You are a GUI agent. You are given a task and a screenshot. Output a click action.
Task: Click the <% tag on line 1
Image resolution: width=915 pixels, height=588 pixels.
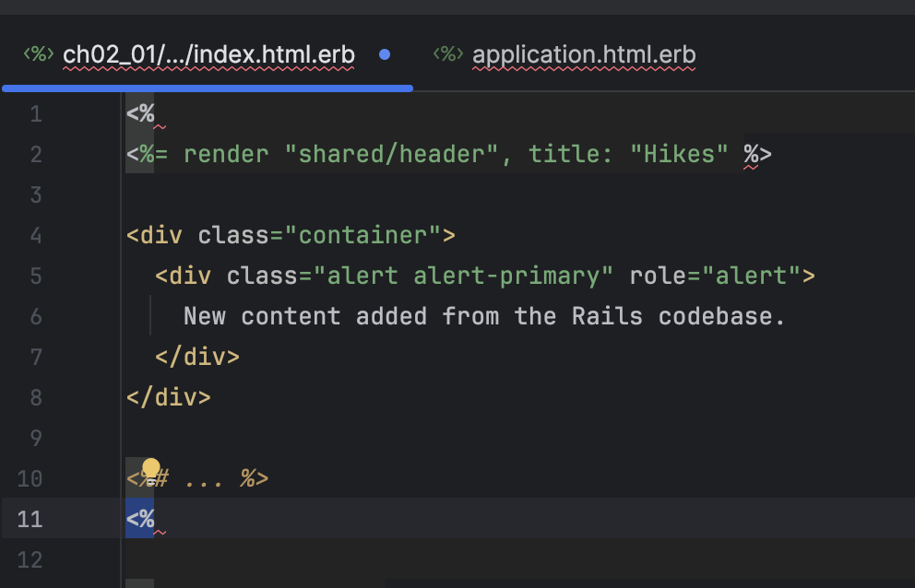140,113
